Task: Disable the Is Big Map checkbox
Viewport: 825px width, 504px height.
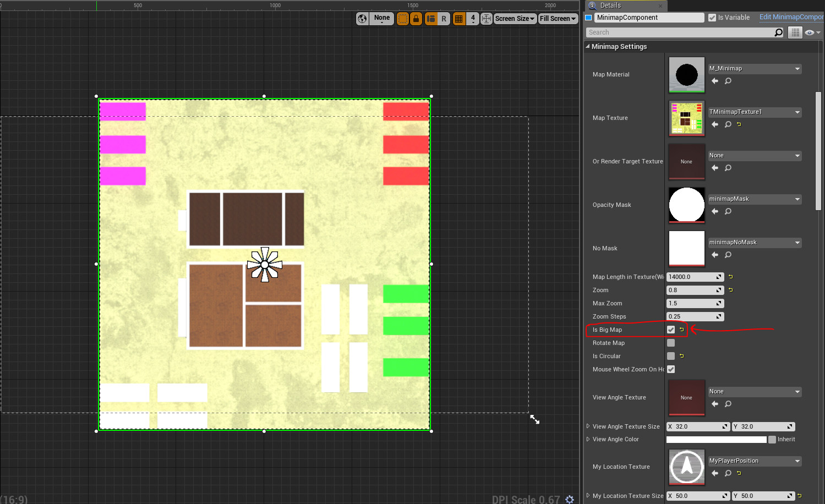Action: tap(670, 330)
